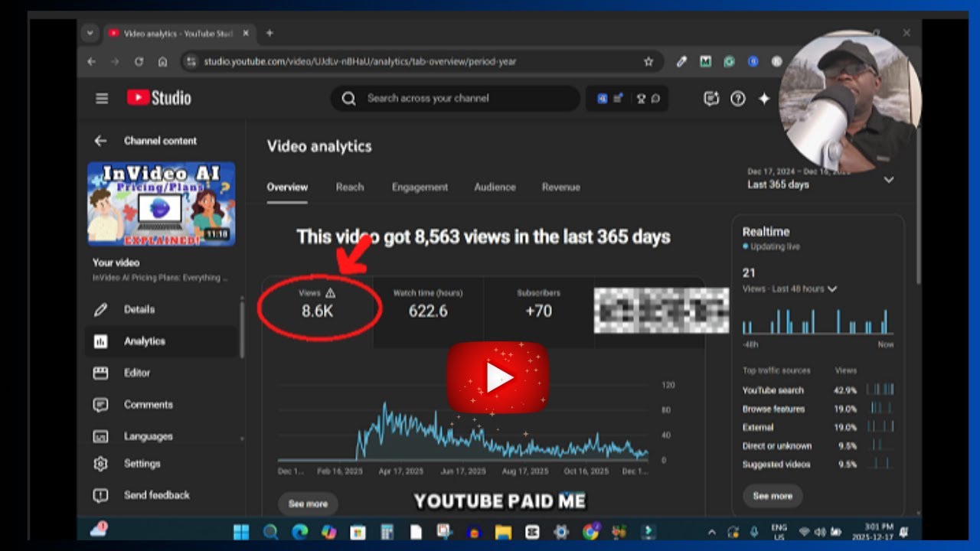The width and height of the screenshot is (980, 551).
Task: Switch to the Overview tab
Action: click(287, 187)
